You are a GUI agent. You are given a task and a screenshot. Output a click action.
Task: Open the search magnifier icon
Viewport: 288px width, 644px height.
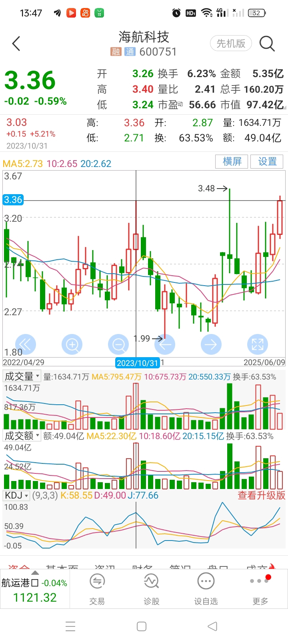click(267, 44)
